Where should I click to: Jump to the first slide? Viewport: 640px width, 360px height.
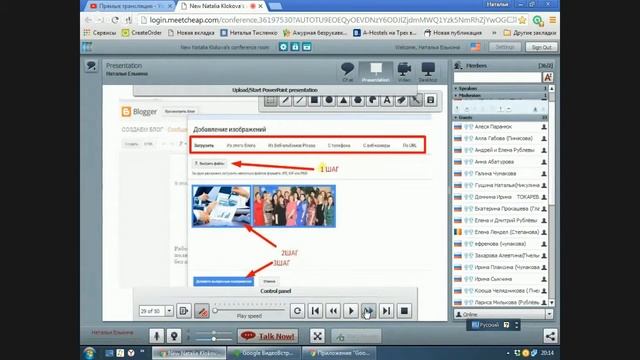click(315, 311)
